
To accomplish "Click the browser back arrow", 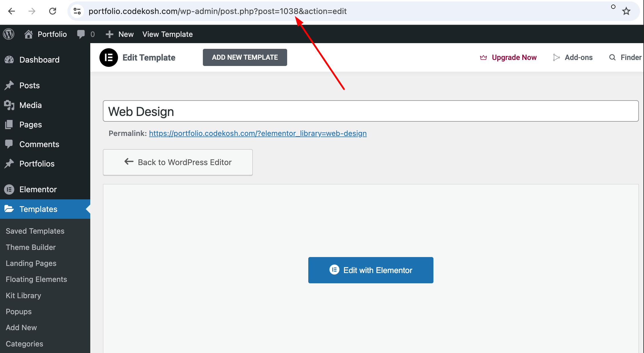I will click(x=11, y=11).
